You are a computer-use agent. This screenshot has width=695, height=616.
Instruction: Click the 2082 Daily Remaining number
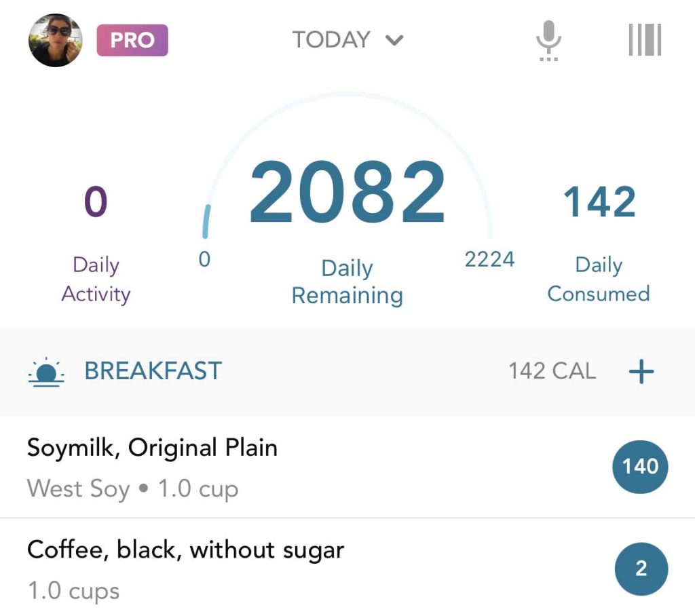click(347, 194)
